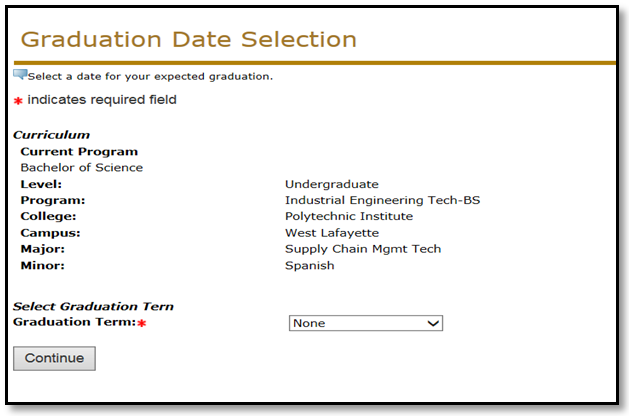Screen dimensions: 630x417
Task: Click the 'Select Graduation Tern' section heading
Action: [x=93, y=306]
